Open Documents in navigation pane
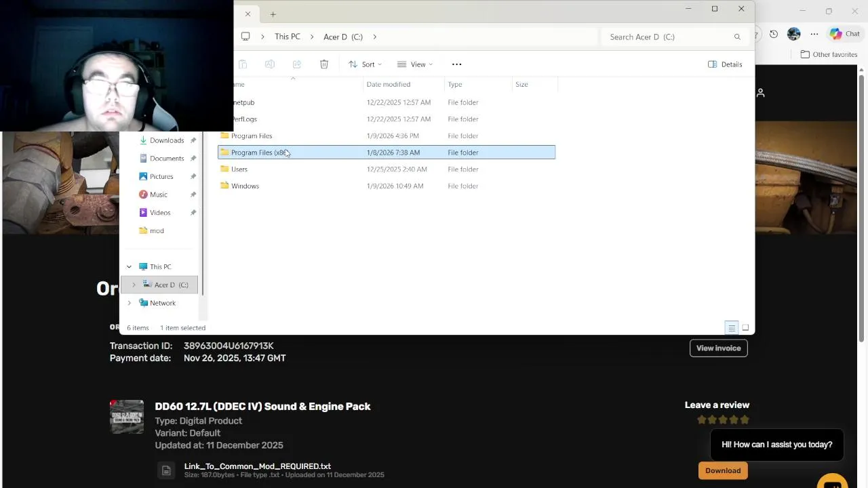Viewport: 868px width, 488px height. pos(167,158)
